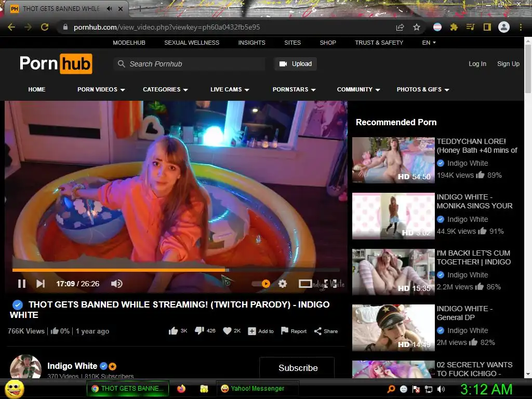
Task: Open the player settings gear
Action: [x=283, y=284]
